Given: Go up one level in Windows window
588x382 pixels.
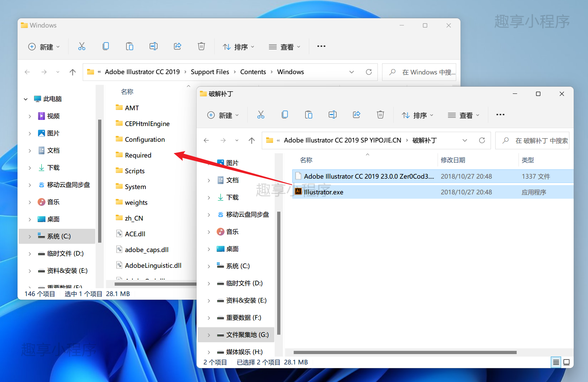Looking at the screenshot, I should coord(73,72).
